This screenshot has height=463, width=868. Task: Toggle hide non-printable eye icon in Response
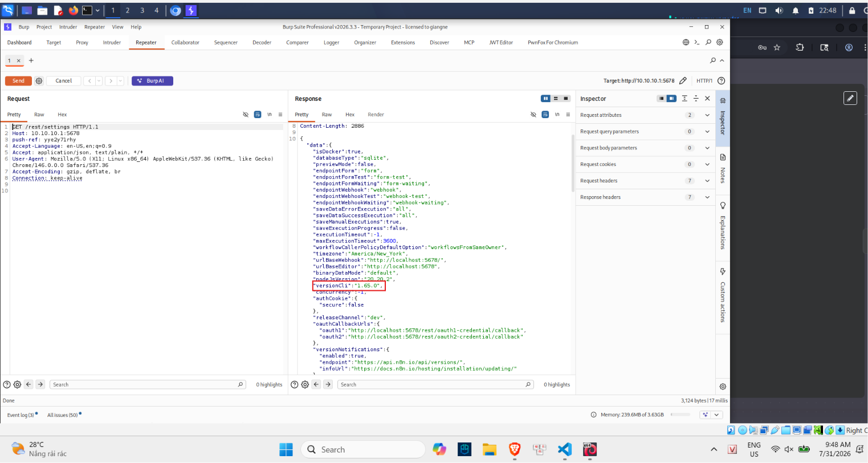click(x=533, y=115)
